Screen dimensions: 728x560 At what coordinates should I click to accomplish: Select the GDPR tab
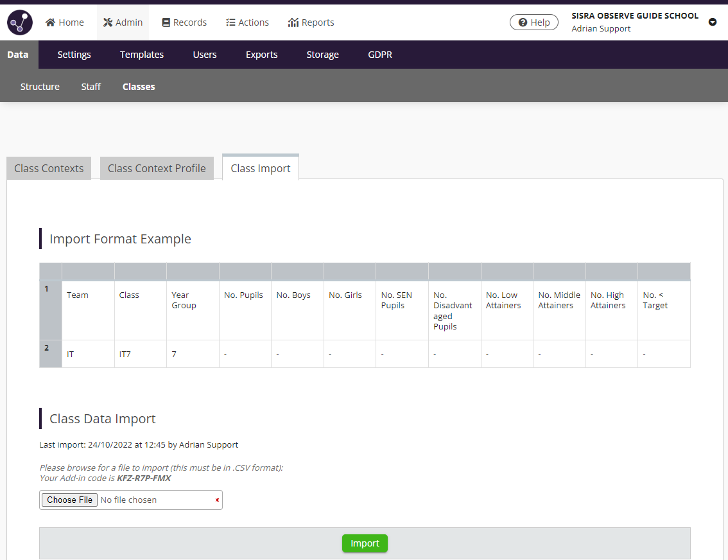379,55
